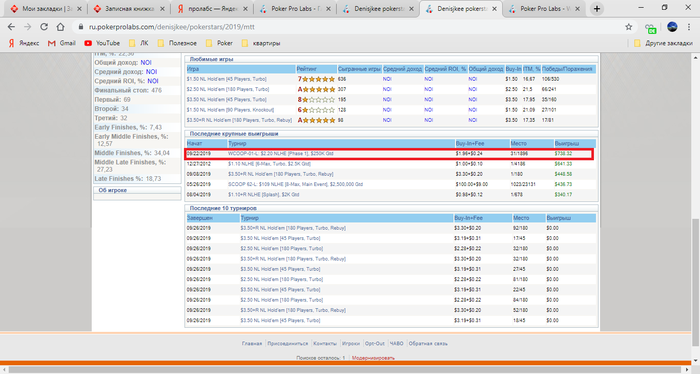700x374 pixels.
Task: Open the Gmail bookmark
Action: [x=62, y=43]
